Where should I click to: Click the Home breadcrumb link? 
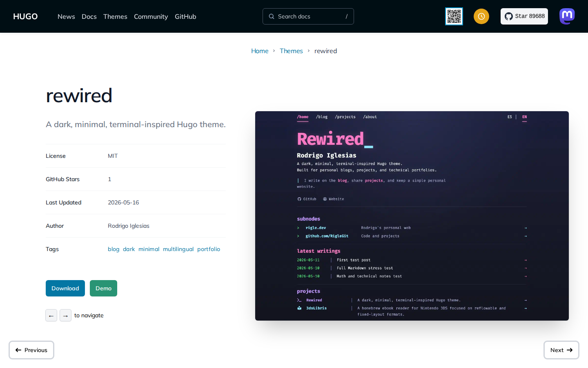[x=260, y=51]
